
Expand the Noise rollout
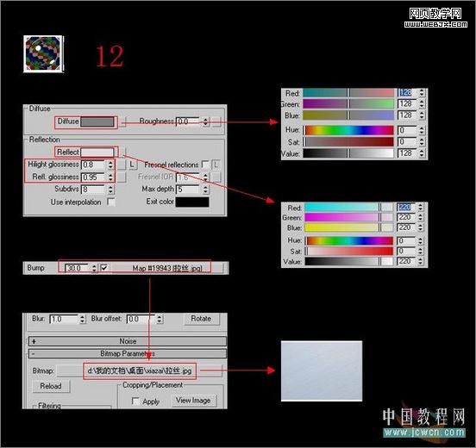click(x=128, y=341)
